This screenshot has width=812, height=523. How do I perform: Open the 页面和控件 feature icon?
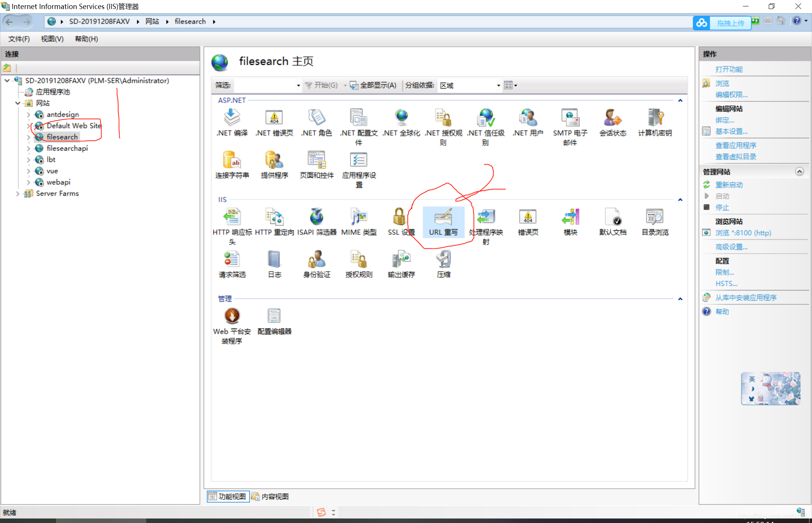point(317,165)
